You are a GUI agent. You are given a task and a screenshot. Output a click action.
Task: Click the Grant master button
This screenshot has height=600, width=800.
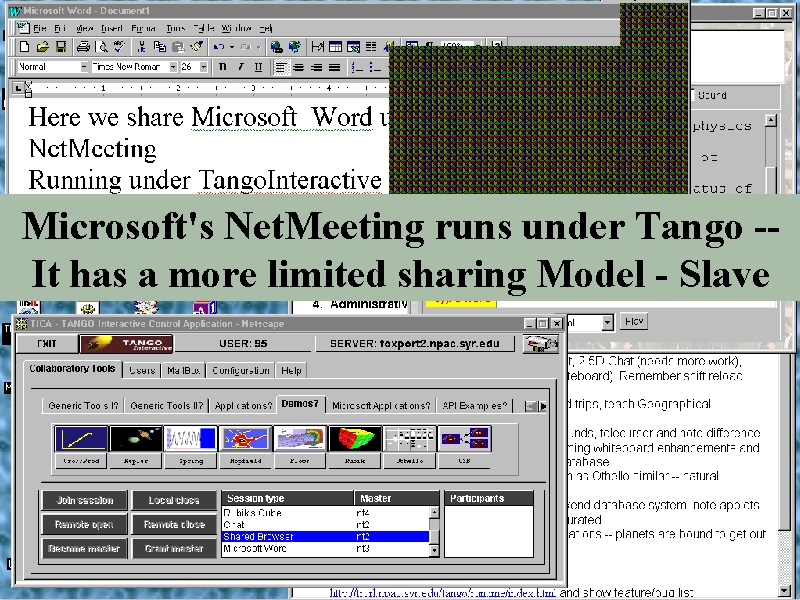coord(174,548)
